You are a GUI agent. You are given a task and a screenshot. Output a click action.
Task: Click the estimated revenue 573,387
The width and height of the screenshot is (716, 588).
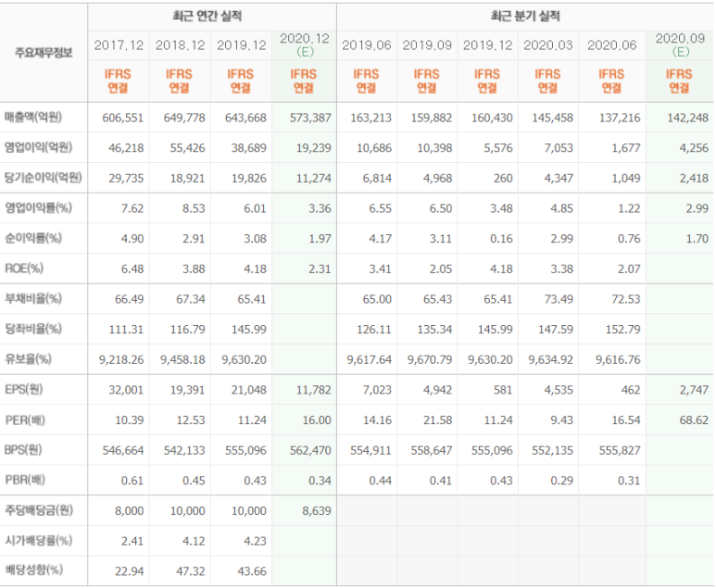point(310,118)
